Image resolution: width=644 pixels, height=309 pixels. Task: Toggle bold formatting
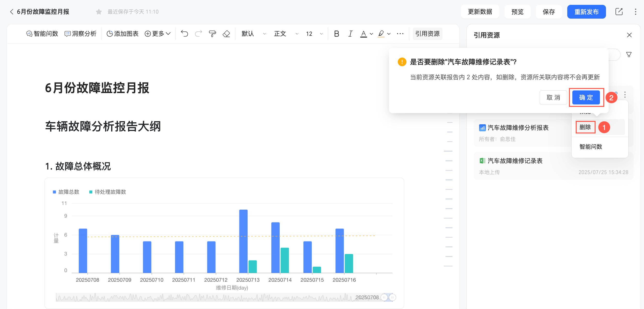point(337,34)
